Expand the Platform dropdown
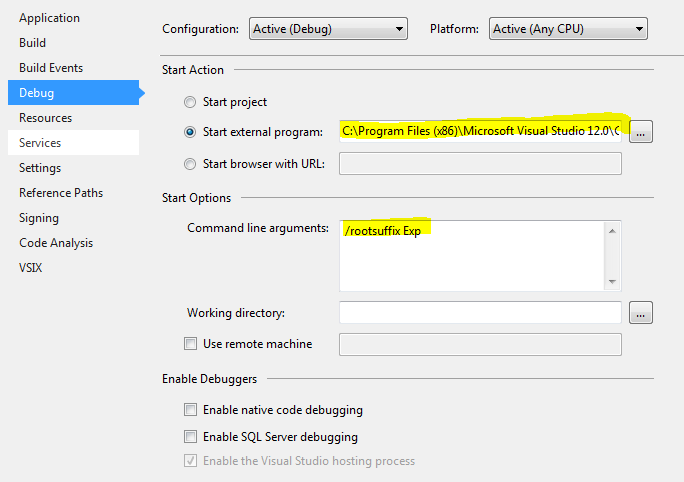Image resolution: width=684 pixels, height=482 pixels. click(568, 29)
